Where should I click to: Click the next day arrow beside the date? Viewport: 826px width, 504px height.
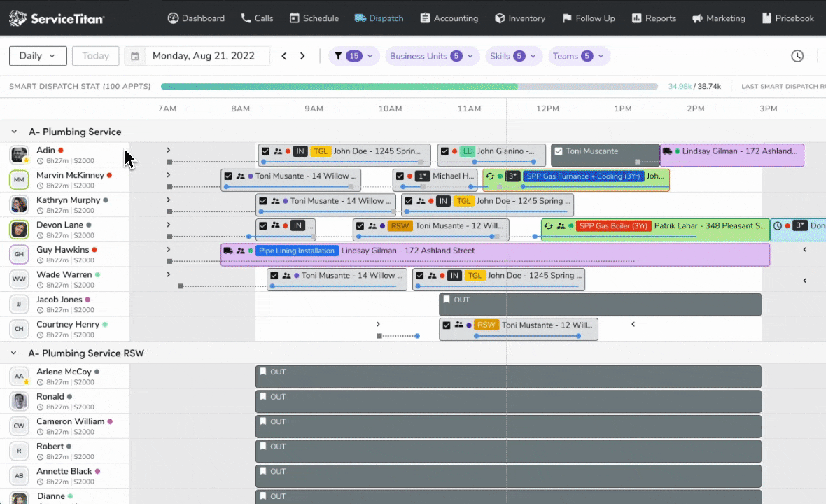tap(302, 55)
